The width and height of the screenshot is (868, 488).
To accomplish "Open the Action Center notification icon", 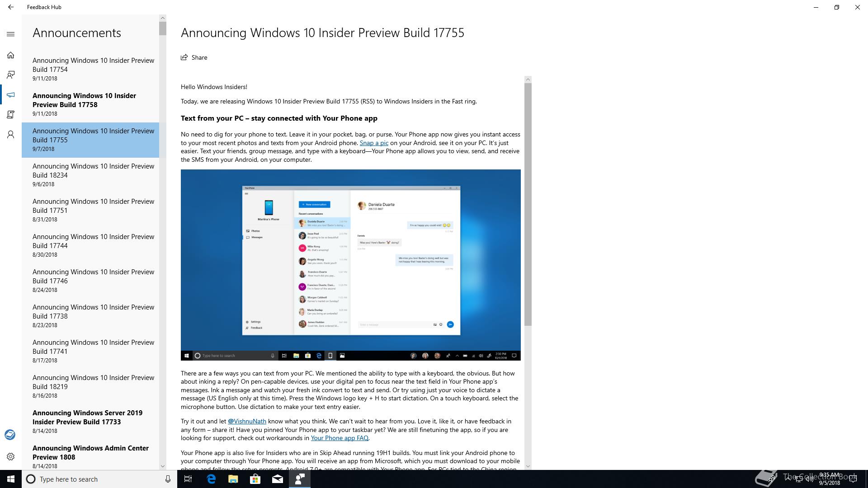I will pos(853,479).
